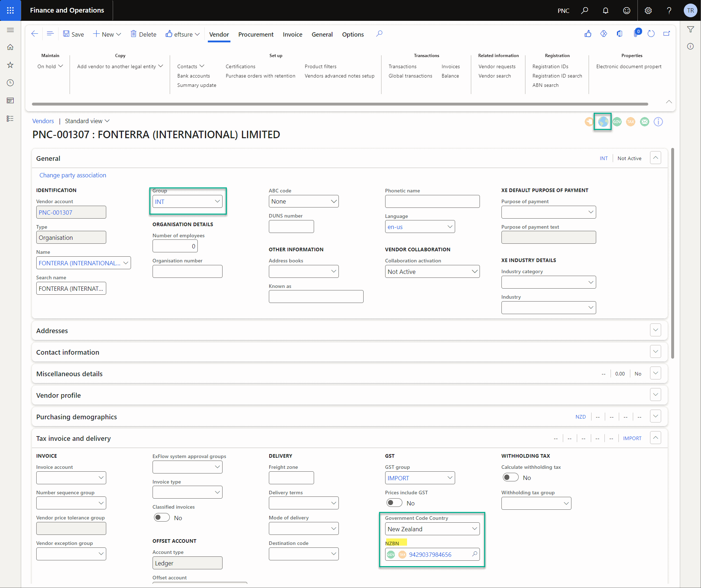This screenshot has width=701, height=588.
Task: Open the settings gear
Action: [x=648, y=10]
